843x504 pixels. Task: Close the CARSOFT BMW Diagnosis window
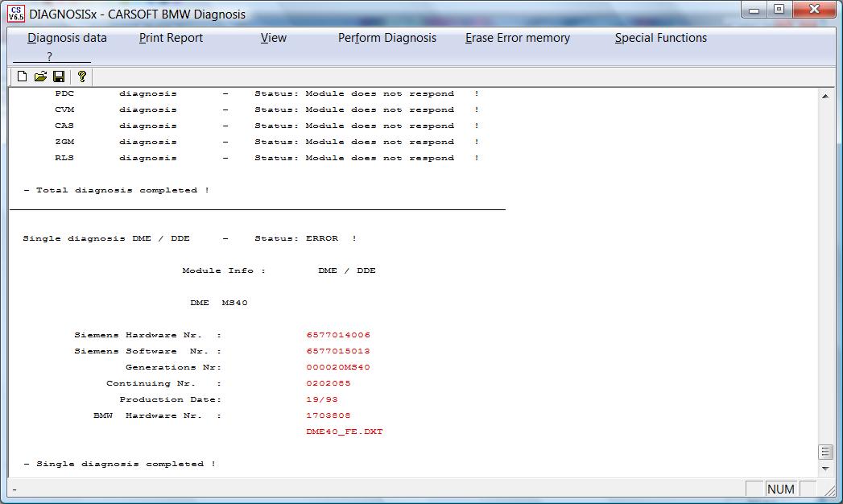(x=814, y=10)
